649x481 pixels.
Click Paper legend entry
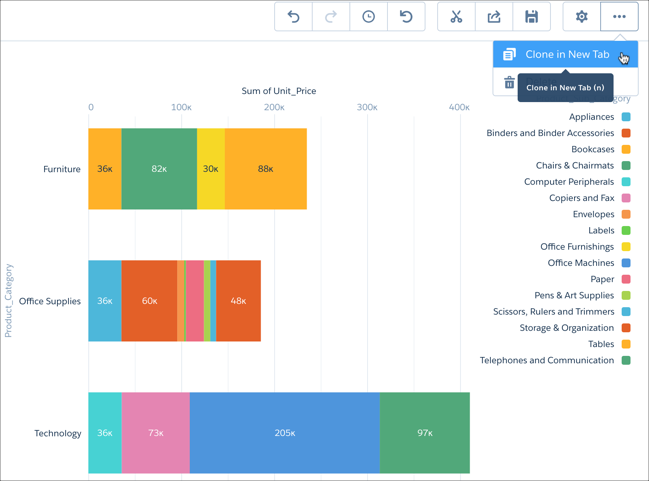pyautogui.click(x=602, y=279)
